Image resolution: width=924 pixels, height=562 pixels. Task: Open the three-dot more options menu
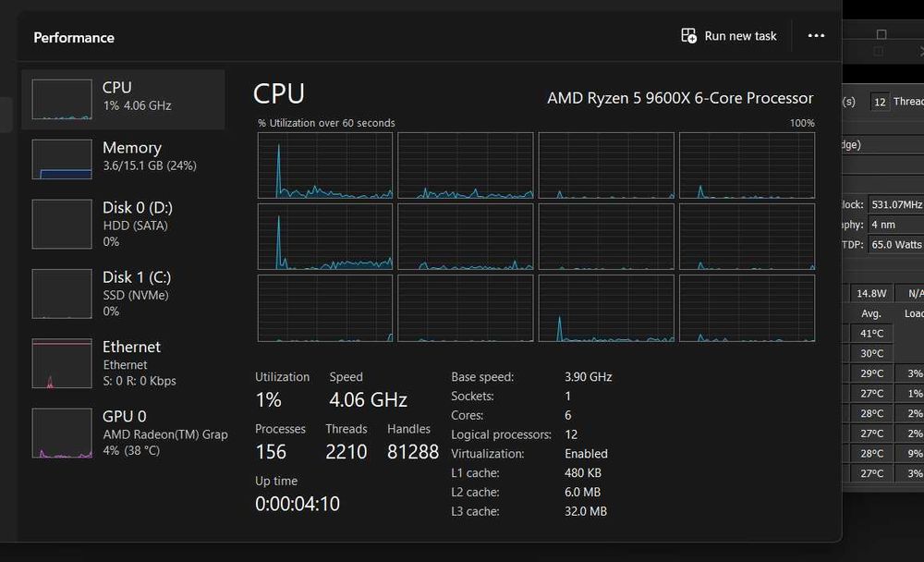click(x=816, y=36)
